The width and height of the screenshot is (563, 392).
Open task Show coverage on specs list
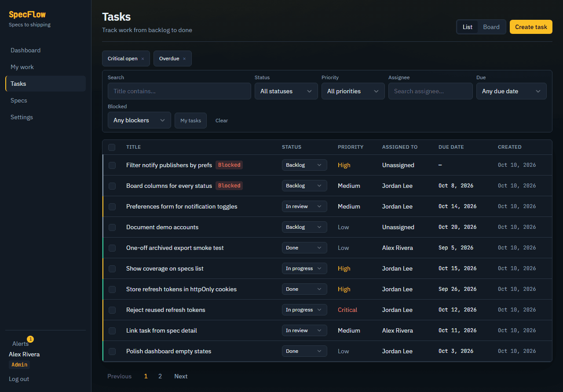pos(165,268)
